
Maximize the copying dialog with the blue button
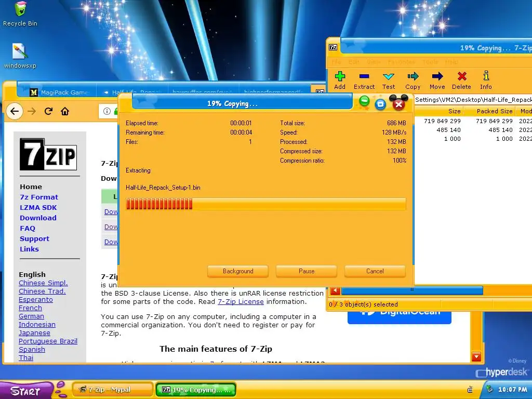380,104
